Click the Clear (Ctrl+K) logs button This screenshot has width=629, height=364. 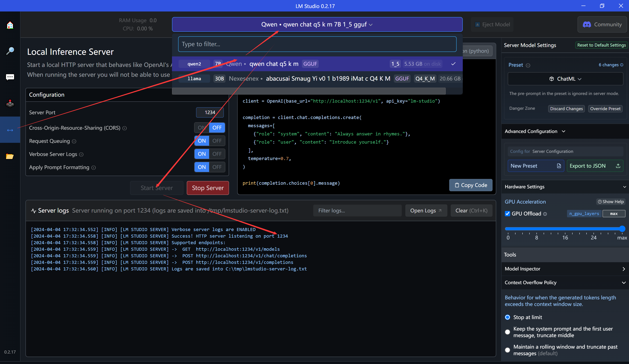[x=471, y=211]
